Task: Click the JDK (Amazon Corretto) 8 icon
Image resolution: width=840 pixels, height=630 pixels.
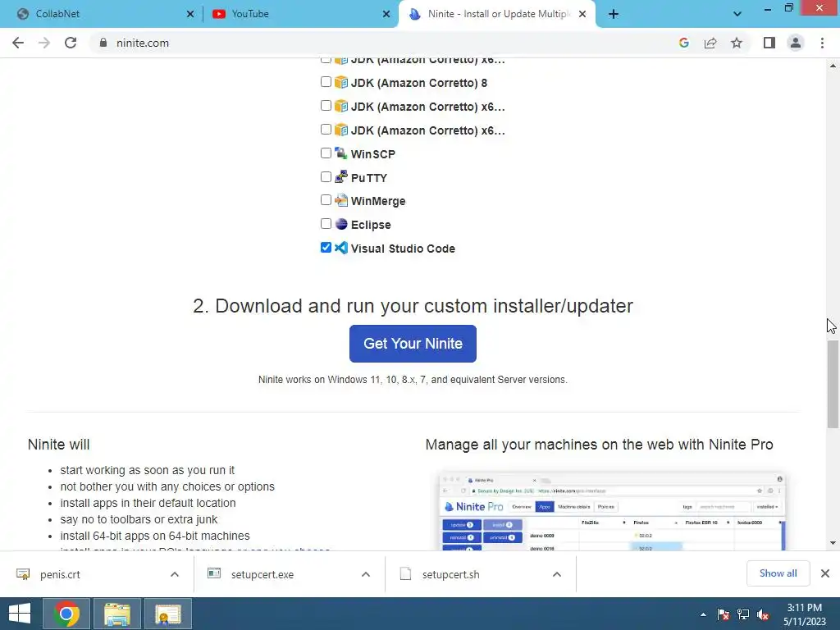Action: pyautogui.click(x=341, y=83)
